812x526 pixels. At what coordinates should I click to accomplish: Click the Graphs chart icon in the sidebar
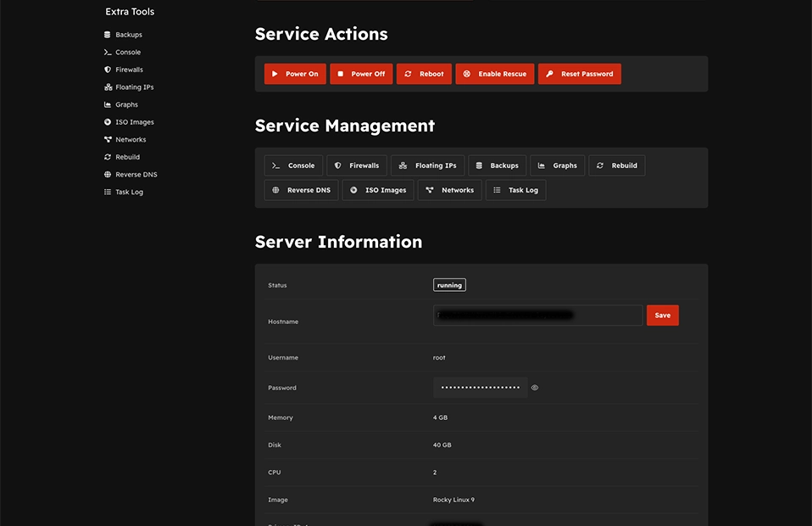click(x=107, y=104)
